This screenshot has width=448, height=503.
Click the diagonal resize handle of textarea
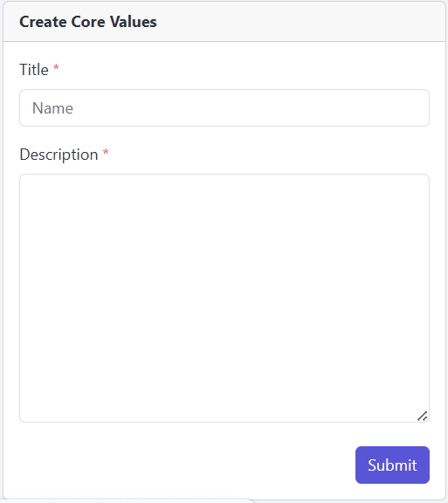pyautogui.click(x=423, y=416)
